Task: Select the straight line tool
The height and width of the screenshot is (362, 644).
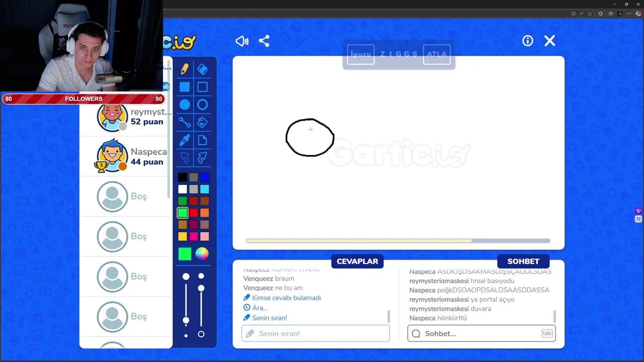Action: pyautogui.click(x=185, y=122)
